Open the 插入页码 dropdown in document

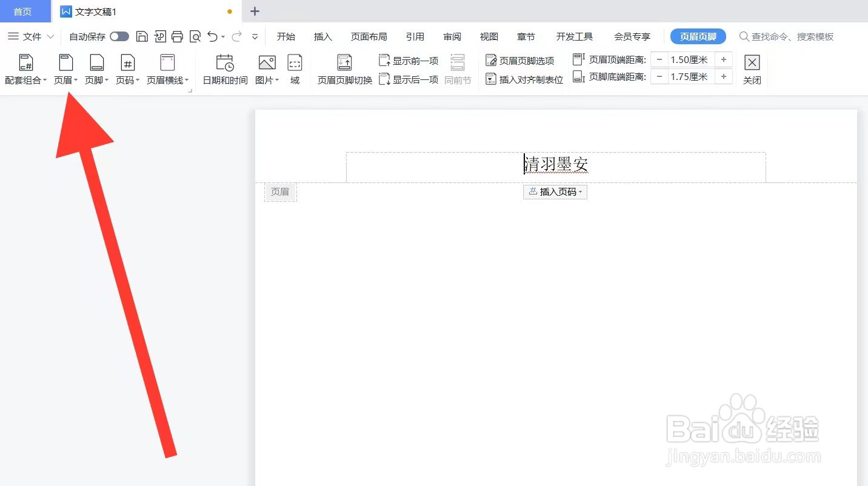coord(555,191)
